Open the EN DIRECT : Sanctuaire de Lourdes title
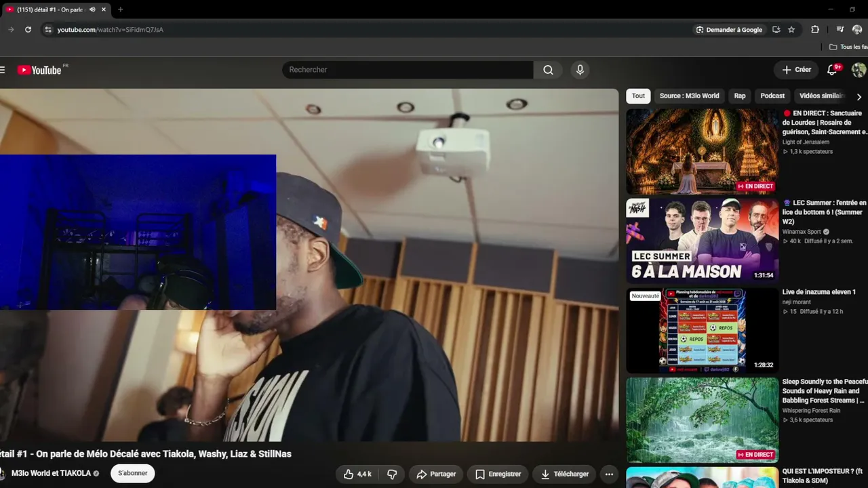The width and height of the screenshot is (868, 488). pos(825,123)
